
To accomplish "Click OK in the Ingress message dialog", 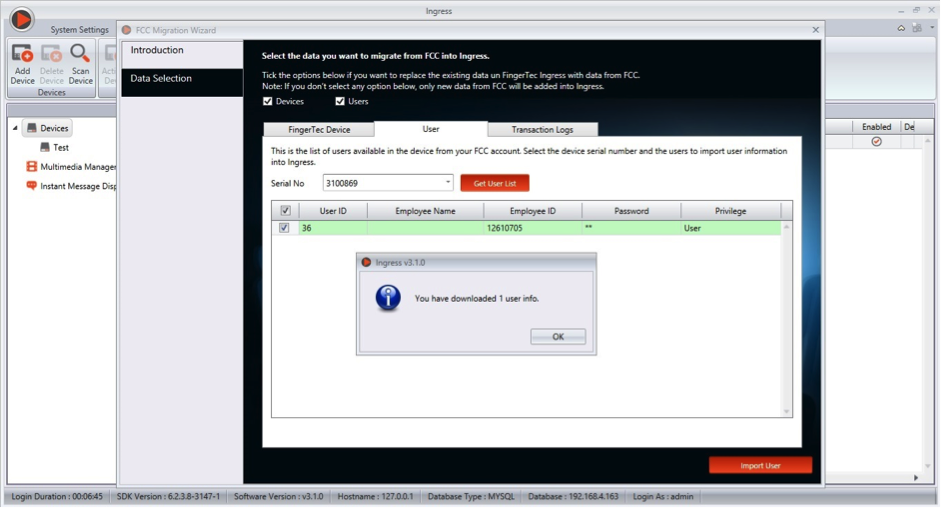I will [558, 336].
